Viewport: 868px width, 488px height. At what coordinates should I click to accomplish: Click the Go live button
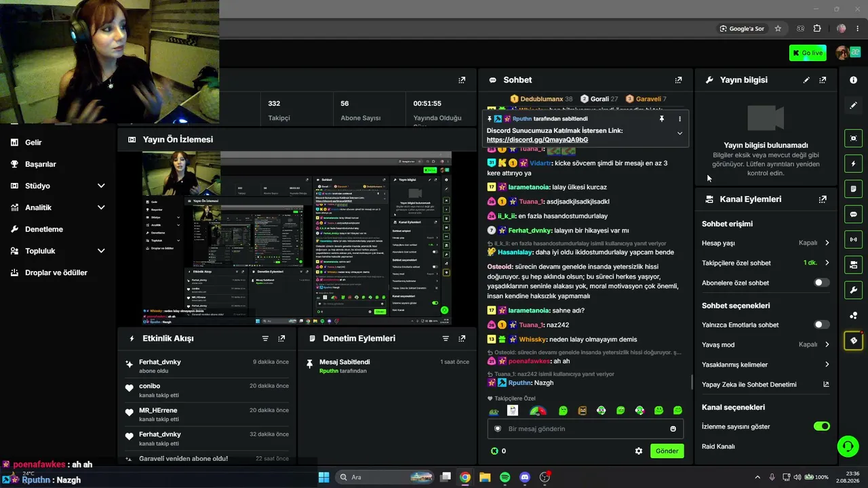(x=808, y=53)
